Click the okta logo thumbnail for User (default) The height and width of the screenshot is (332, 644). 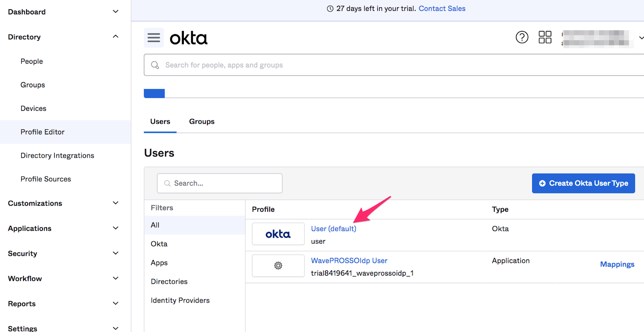(278, 234)
